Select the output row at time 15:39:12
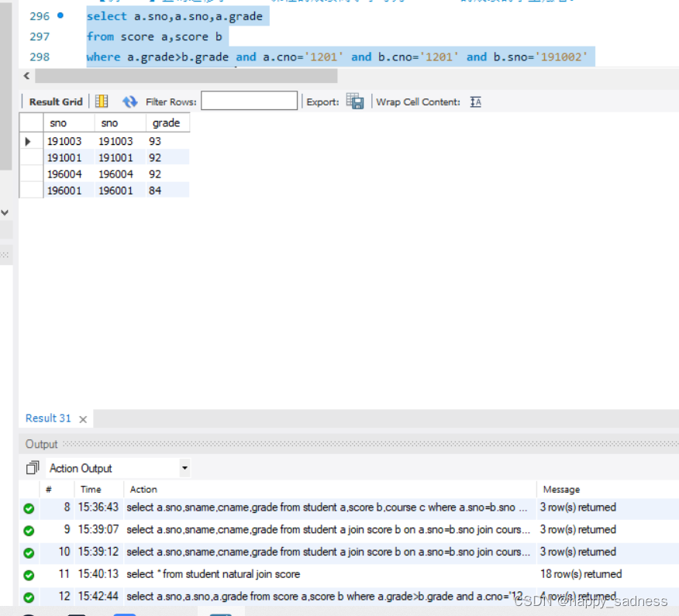This screenshot has width=679, height=616. click(349, 552)
